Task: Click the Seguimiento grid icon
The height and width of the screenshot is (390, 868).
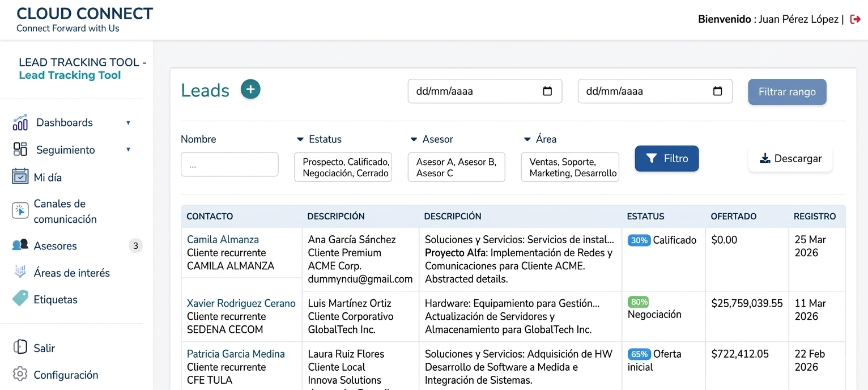Action: (20, 149)
